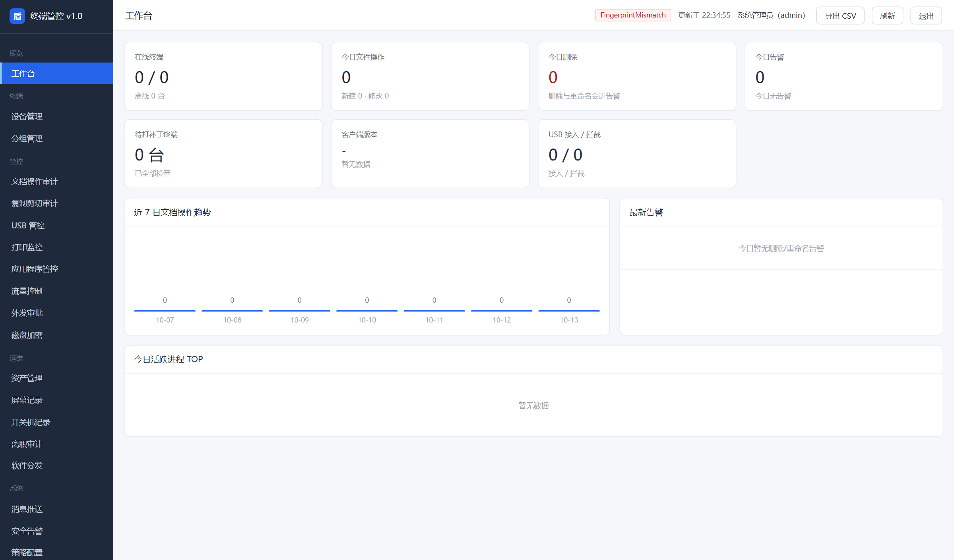This screenshot has width=954, height=560.
Task: View 屏幕记录 page
Action: coord(56,400)
